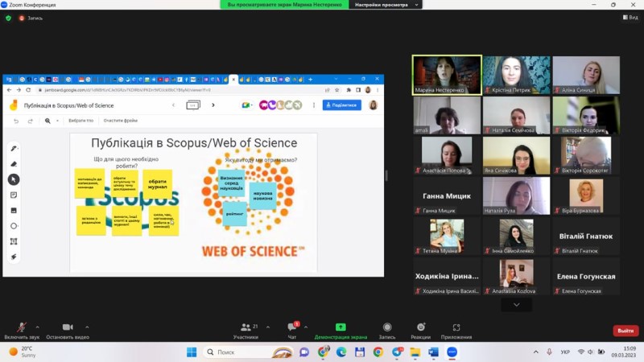This screenshot has width=644, height=362.
Task: Click the Jamboard undo arrow
Action: pyautogui.click(x=16, y=121)
